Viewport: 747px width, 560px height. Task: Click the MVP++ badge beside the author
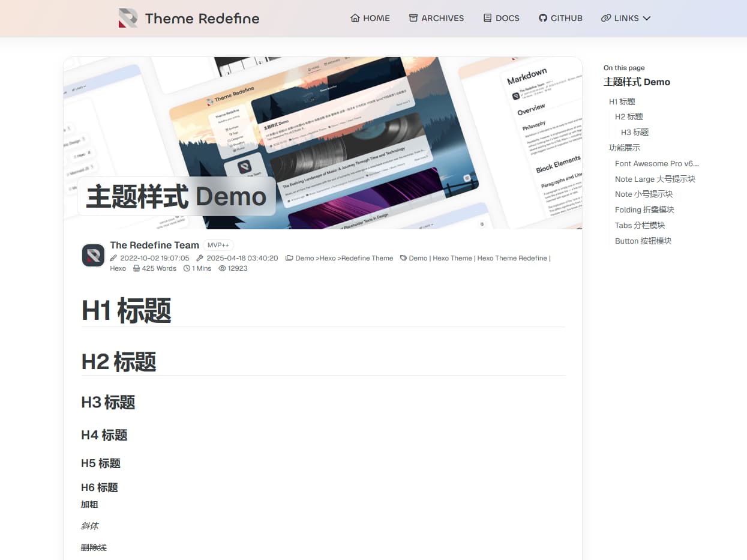point(218,244)
